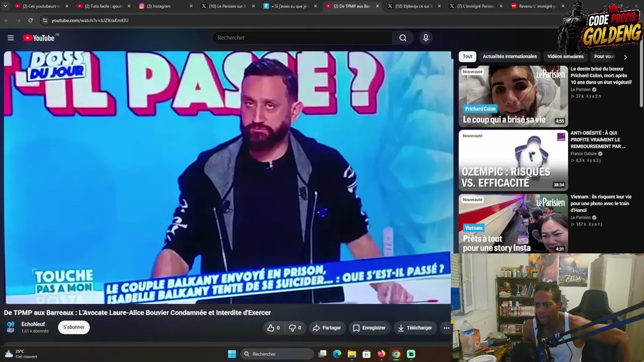The height and width of the screenshot is (362, 644).
Task: View site information for youtube.com
Action: [45, 20]
